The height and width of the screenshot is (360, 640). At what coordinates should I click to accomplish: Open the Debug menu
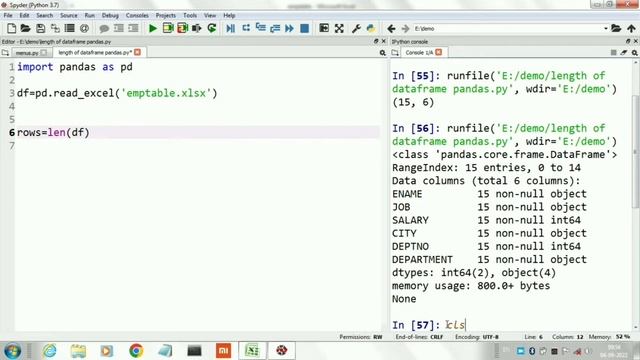point(110,15)
